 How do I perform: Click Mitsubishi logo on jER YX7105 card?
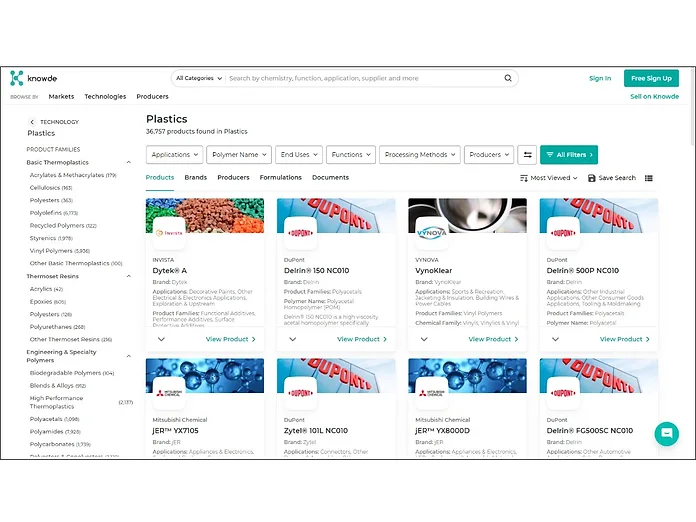169,393
